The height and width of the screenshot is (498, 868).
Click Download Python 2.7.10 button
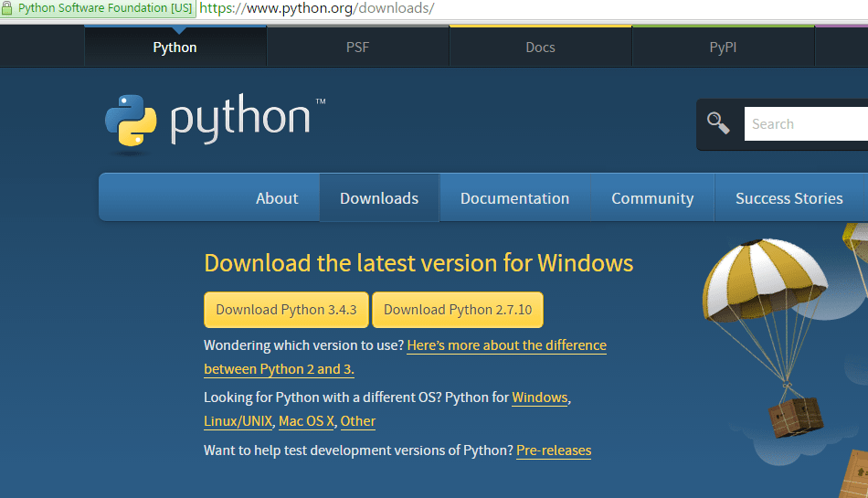coord(458,310)
